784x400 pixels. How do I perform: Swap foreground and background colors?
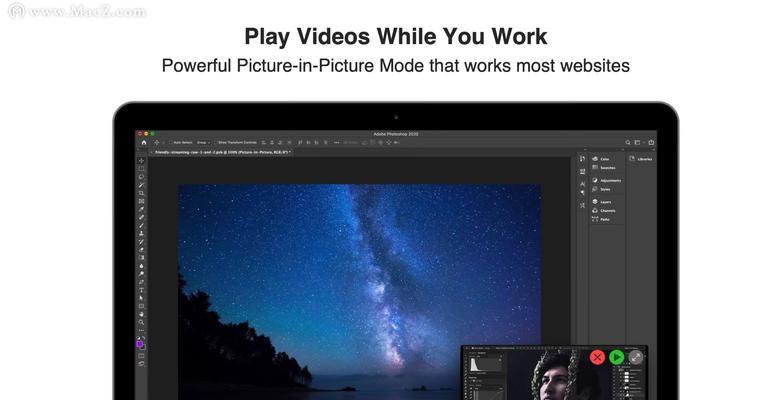[x=144, y=338]
